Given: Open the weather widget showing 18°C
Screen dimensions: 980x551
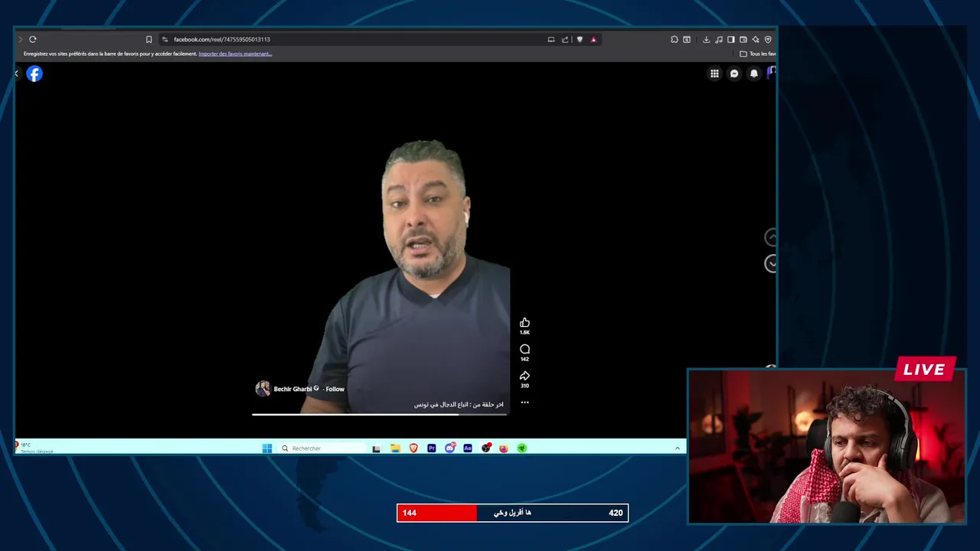Looking at the screenshot, I should (x=34, y=448).
